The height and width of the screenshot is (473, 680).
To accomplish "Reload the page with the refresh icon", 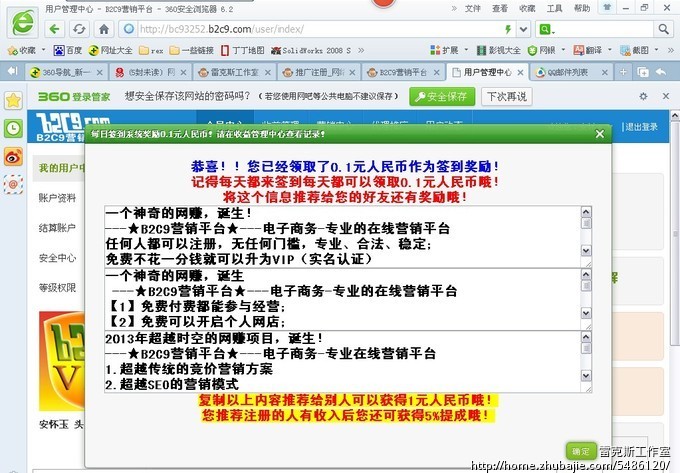I will [79, 29].
